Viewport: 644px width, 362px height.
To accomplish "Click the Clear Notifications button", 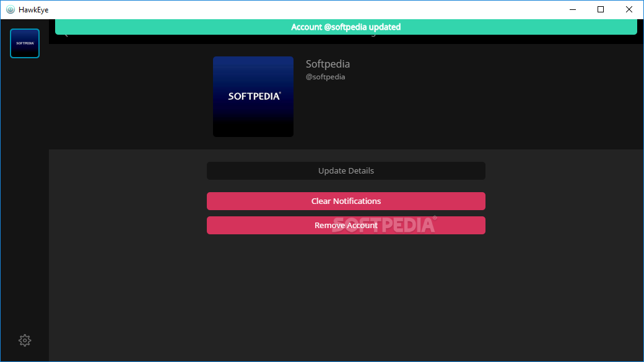I will tap(346, 201).
